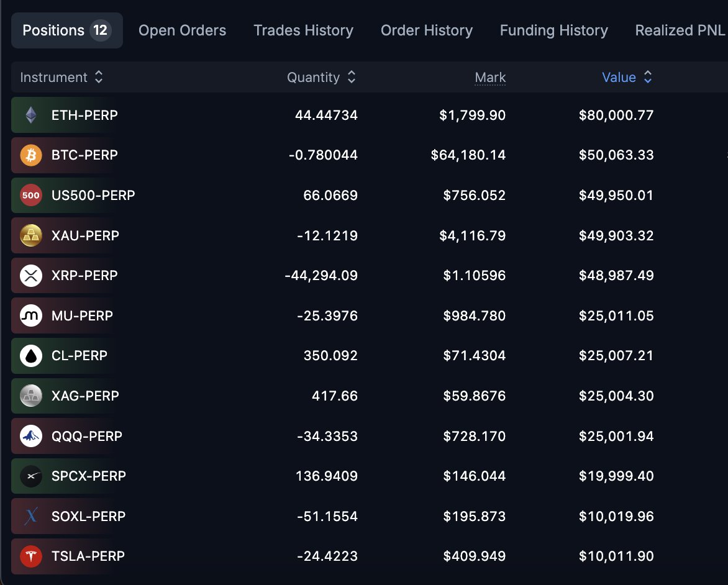
Task: Click SOXL position value $10,019.96
Action: (616, 516)
